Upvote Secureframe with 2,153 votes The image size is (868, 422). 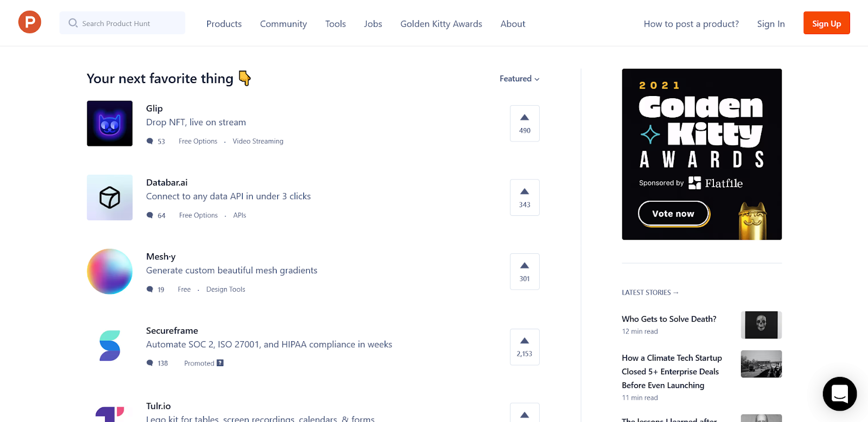click(525, 347)
